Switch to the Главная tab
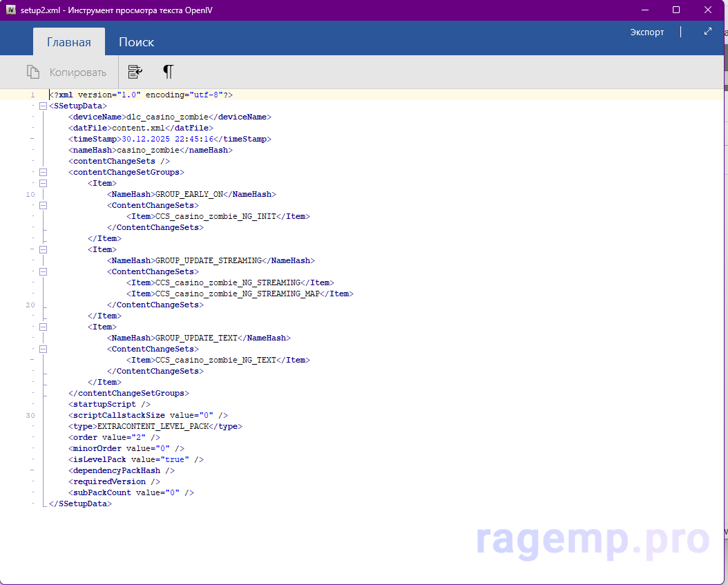 tap(69, 42)
